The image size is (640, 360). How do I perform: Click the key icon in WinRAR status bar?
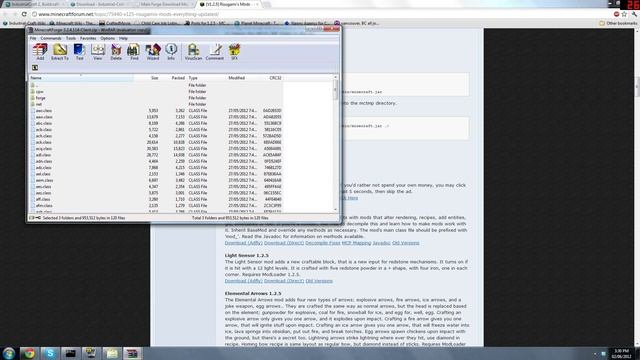[38, 218]
